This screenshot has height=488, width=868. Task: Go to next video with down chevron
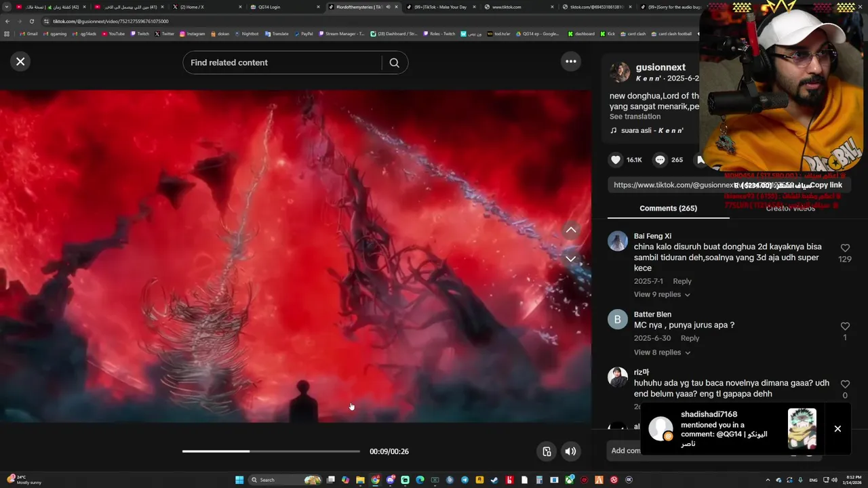[x=571, y=259]
